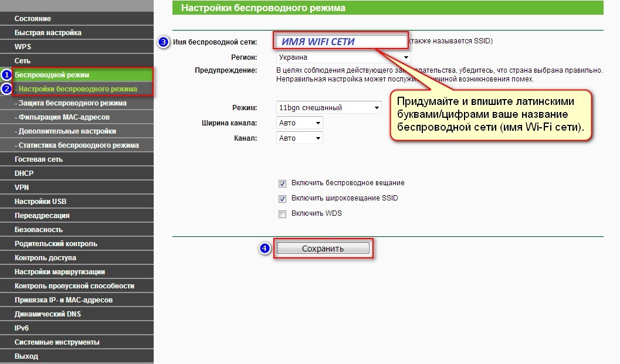620x364 pixels.
Task: Open the Регион dropdown showing Украина
Action: click(343, 57)
